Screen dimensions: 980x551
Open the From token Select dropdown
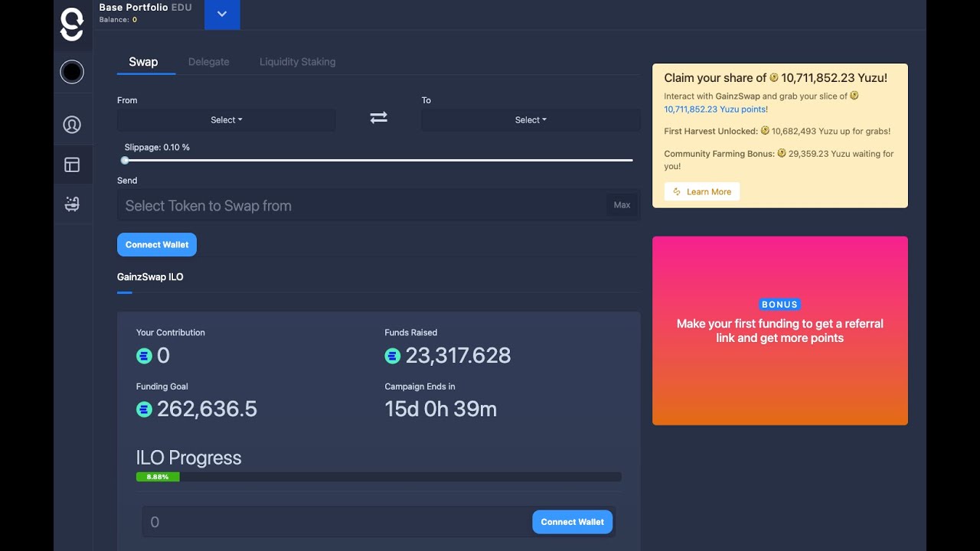coord(227,120)
